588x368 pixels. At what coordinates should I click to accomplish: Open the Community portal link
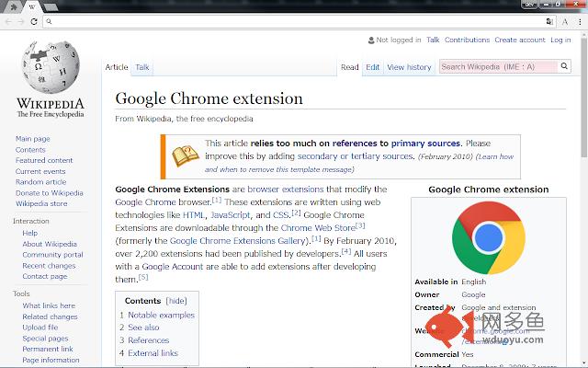52,255
